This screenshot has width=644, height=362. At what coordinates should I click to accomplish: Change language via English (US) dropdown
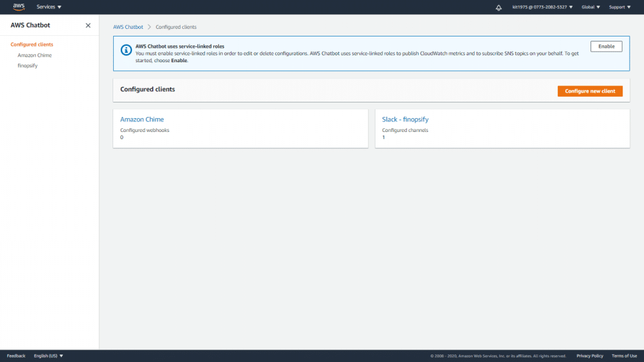click(48, 356)
